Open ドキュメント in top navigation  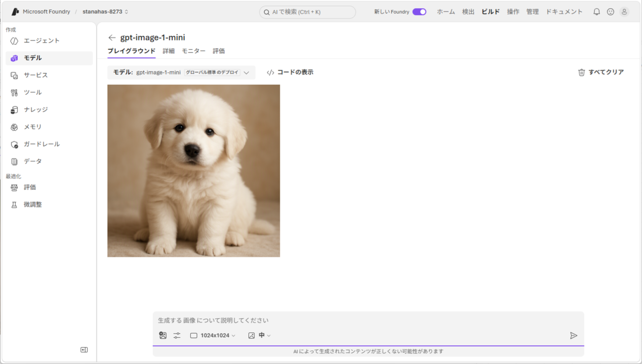click(x=564, y=12)
